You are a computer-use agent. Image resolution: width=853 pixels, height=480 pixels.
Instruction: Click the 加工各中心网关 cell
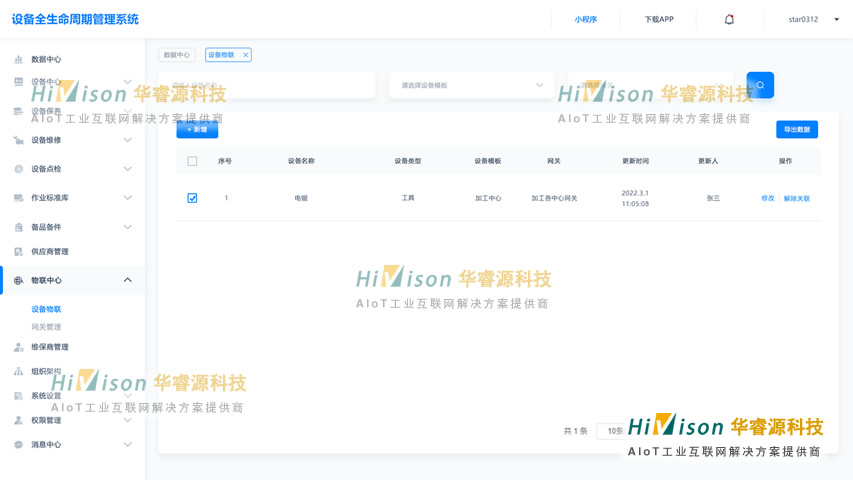(554, 199)
